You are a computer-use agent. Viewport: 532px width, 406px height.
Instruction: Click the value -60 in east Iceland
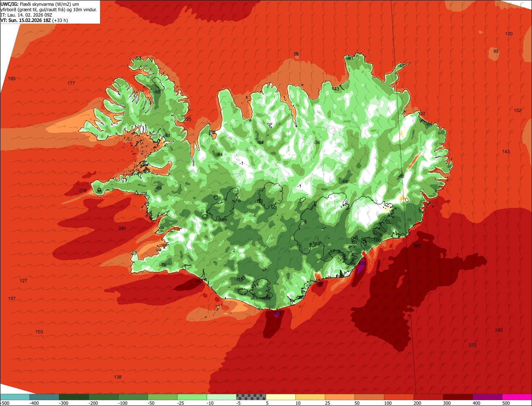[401, 176]
